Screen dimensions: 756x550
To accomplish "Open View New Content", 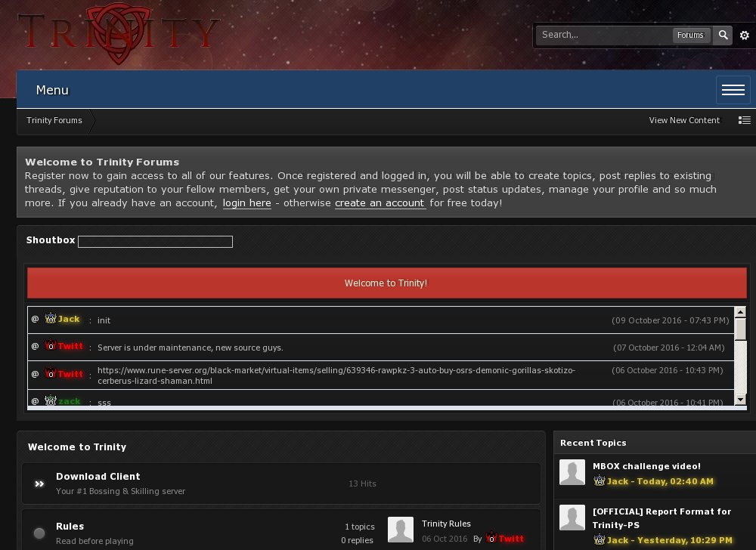I will click(x=684, y=120).
